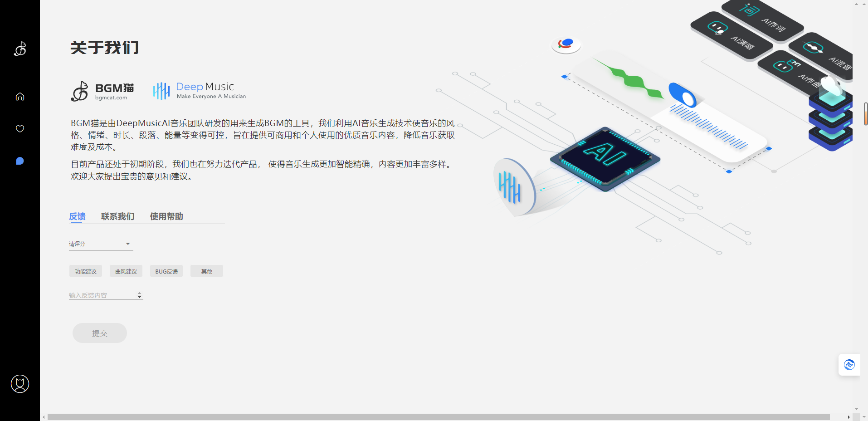Click the cat avatar at sidebar bottom

point(20,384)
